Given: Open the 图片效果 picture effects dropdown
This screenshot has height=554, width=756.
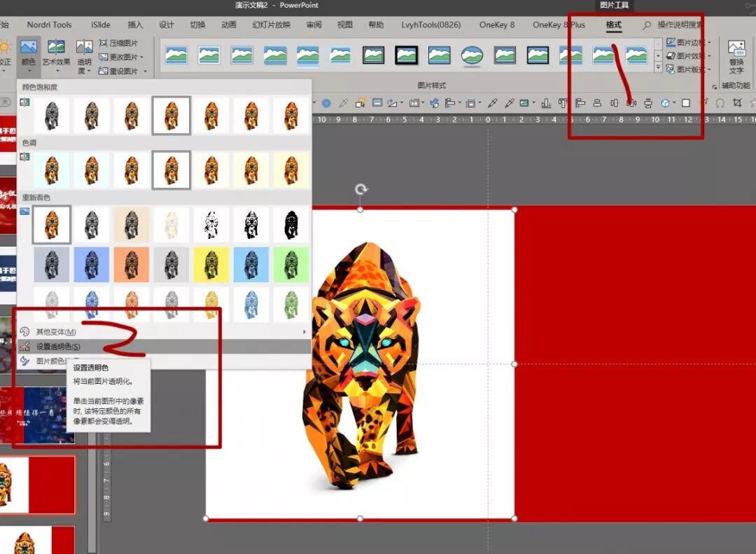Looking at the screenshot, I should 689,56.
